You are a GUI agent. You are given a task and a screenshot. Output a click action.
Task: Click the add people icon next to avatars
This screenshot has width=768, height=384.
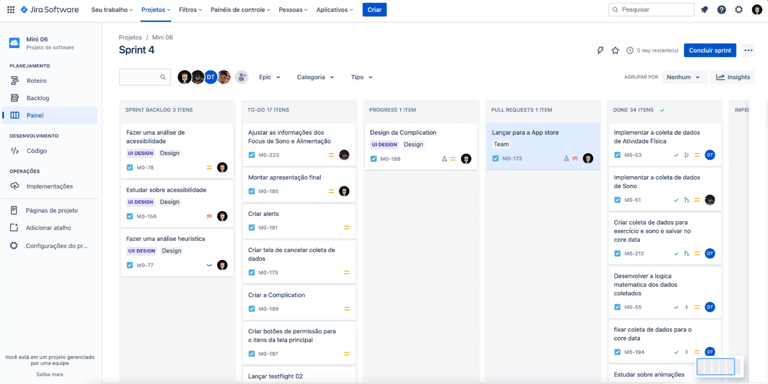(241, 77)
